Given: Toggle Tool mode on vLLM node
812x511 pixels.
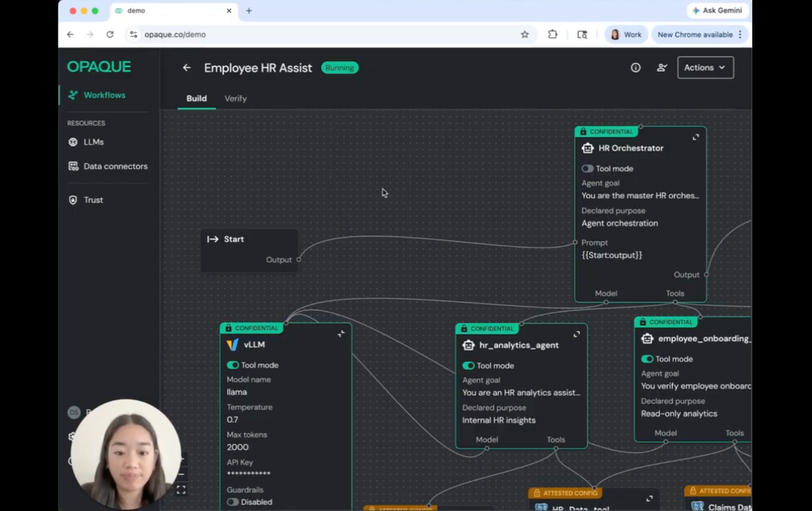Looking at the screenshot, I should coord(233,365).
